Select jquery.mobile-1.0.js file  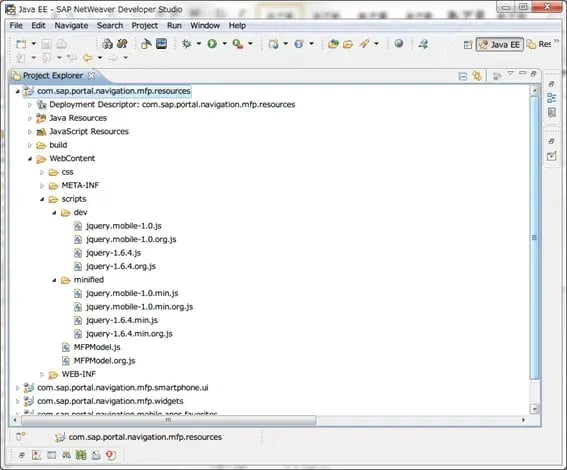[x=124, y=226]
